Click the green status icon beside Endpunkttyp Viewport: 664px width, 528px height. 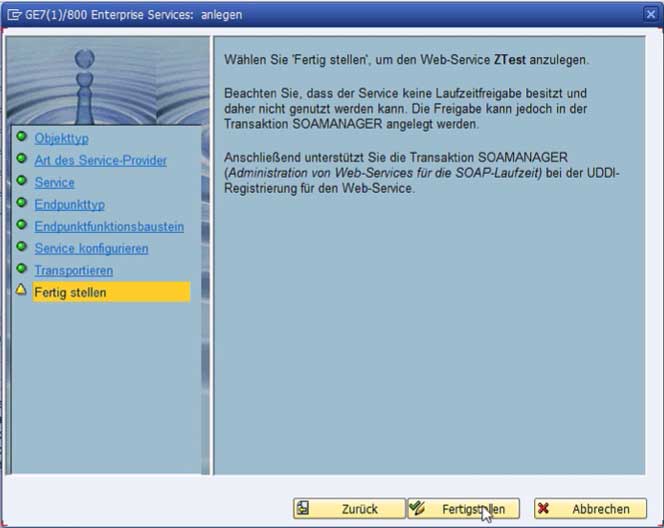pyautogui.click(x=21, y=203)
